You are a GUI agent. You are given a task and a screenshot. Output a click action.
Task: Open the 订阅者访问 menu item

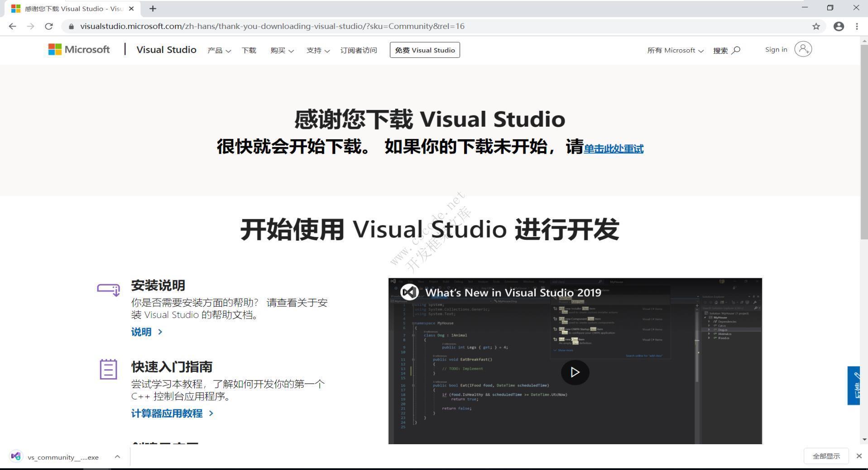click(359, 50)
